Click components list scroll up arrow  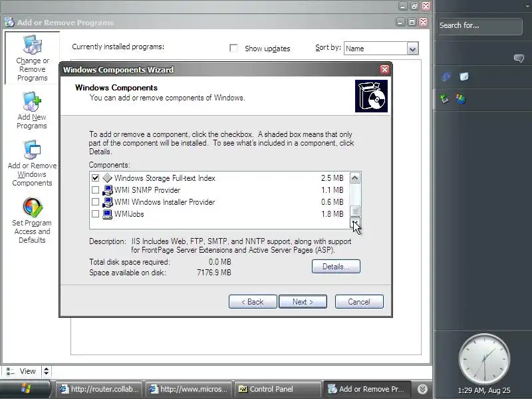[x=355, y=178]
